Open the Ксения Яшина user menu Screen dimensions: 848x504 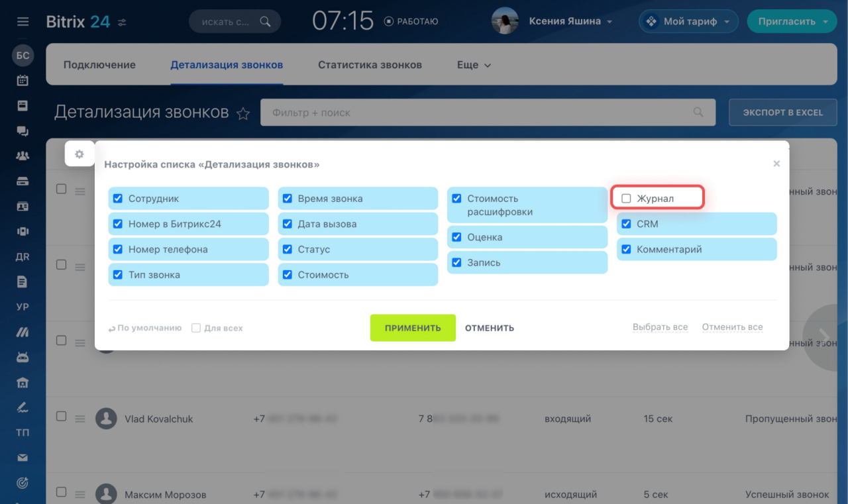570,21
